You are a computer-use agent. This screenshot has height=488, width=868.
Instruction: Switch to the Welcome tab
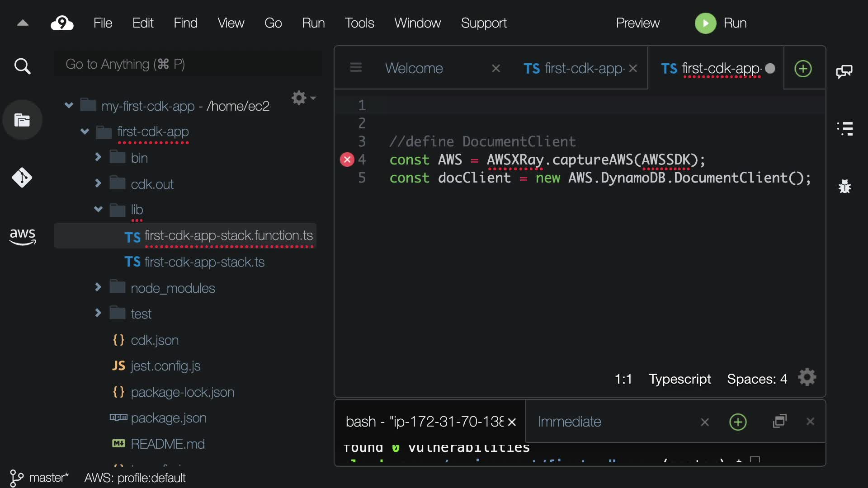414,68
